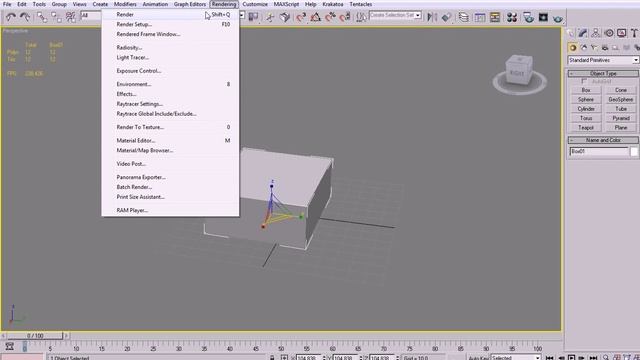Open the Customize menu
This screenshot has height=360, width=640.
[255, 4]
